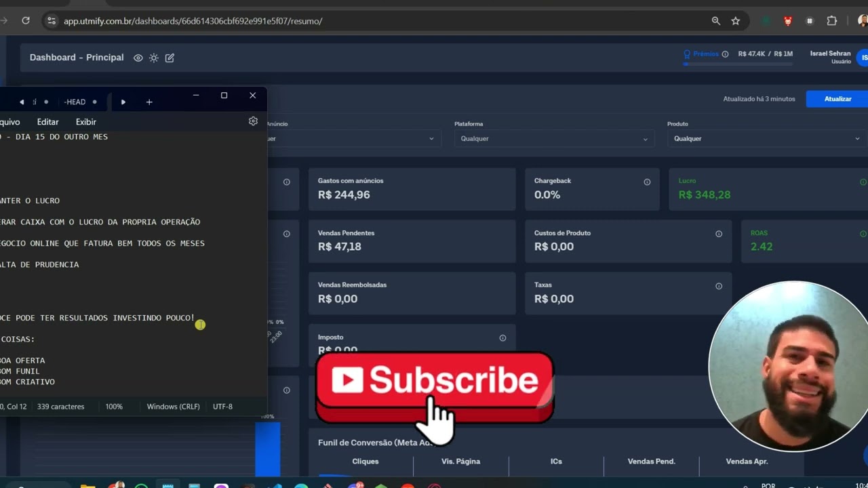Viewport: 868px width, 488px height.
Task: Click the Lucro value R$ 348,28
Action: click(705, 195)
